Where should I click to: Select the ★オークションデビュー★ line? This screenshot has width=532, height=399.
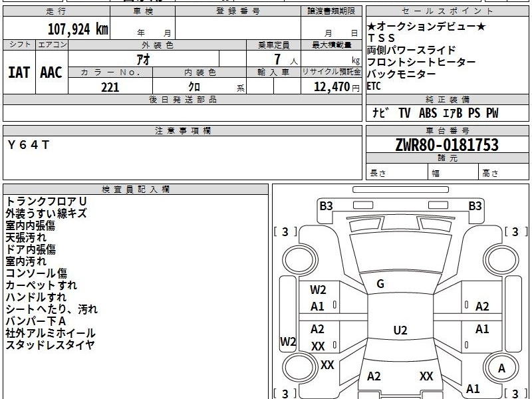(426, 27)
